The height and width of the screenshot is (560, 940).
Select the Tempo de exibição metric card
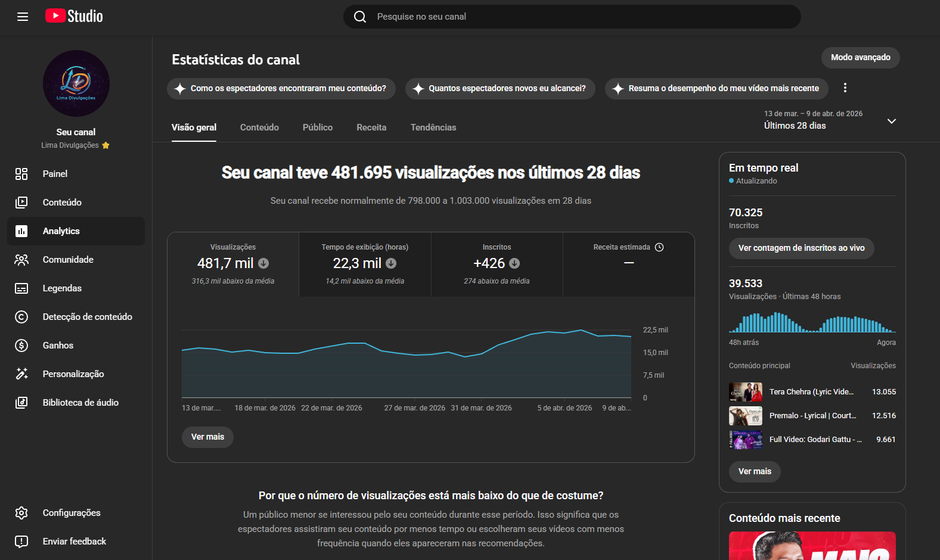(x=365, y=264)
